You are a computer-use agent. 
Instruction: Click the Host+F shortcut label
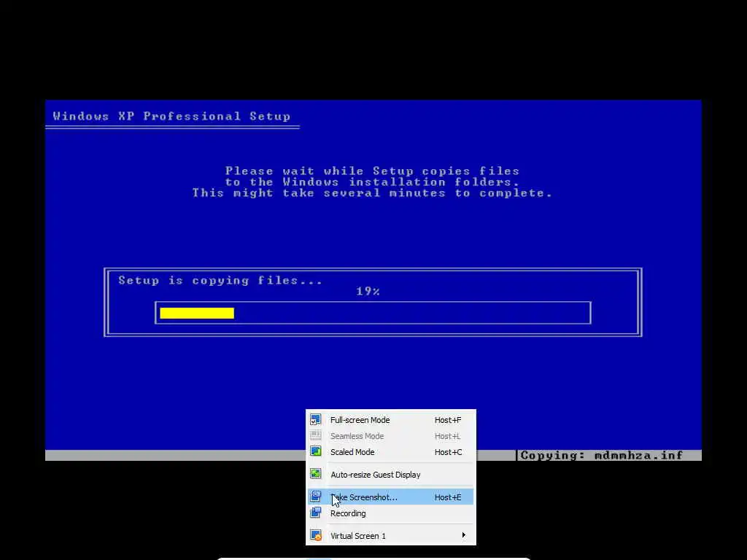448,420
